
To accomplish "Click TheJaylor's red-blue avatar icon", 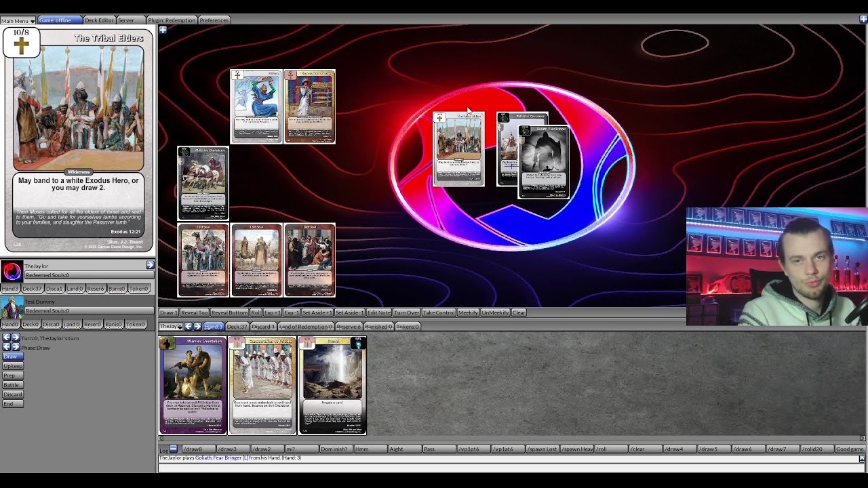I will click(12, 272).
